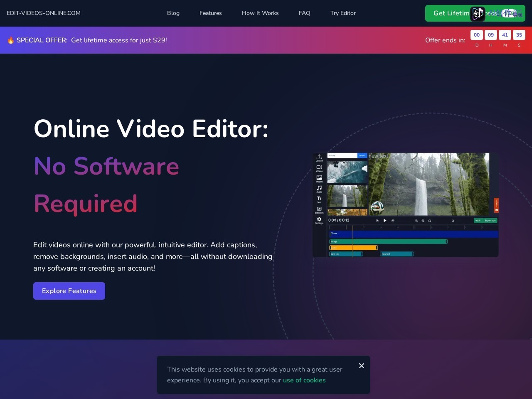
Task: Go to the Features nav link
Action: click(211, 13)
